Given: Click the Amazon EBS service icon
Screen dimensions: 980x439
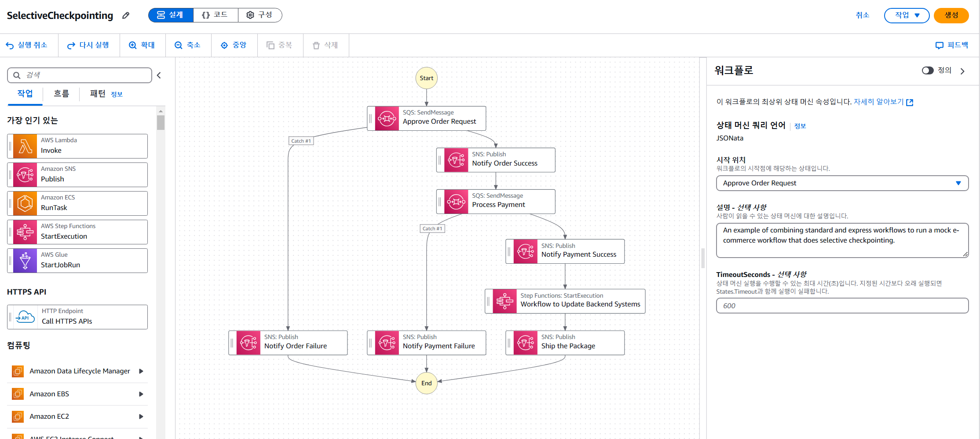Looking at the screenshot, I should point(18,394).
